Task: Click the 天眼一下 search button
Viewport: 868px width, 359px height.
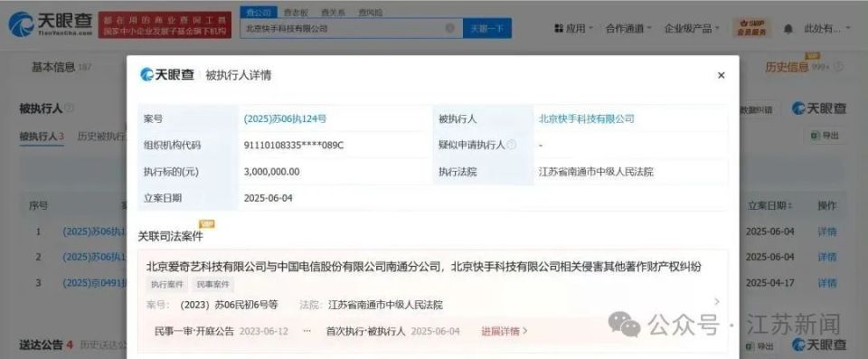Action: pyautogui.click(x=487, y=28)
